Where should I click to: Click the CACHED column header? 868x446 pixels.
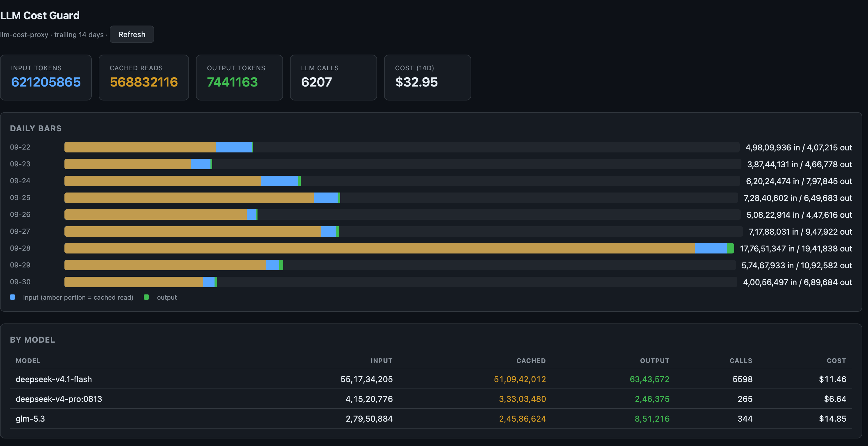point(531,361)
